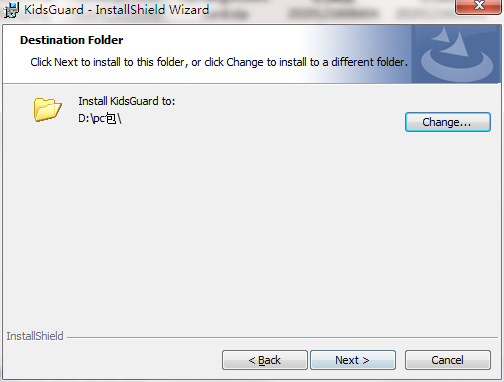Image resolution: width=504 pixels, height=382 pixels.
Task: Click "Click Next to install" instruction text
Action: pyautogui.click(x=75, y=62)
